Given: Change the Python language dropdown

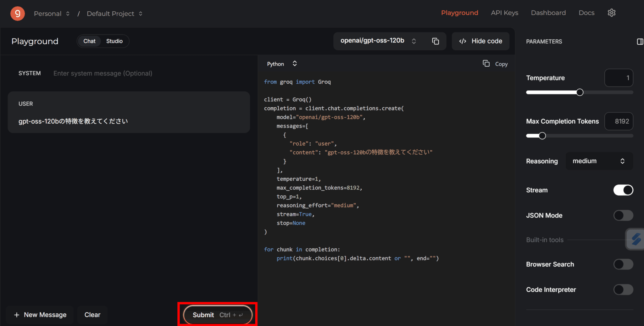Looking at the screenshot, I should 282,64.
